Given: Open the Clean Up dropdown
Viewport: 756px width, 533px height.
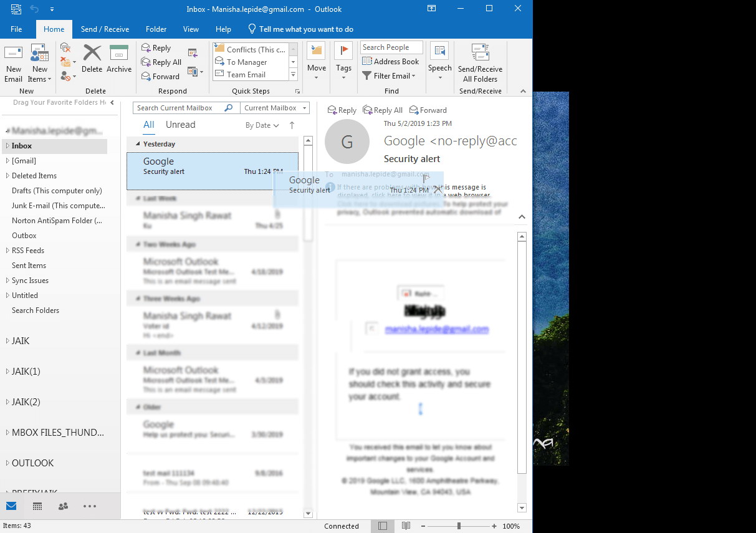Looking at the screenshot, I should click(x=68, y=62).
